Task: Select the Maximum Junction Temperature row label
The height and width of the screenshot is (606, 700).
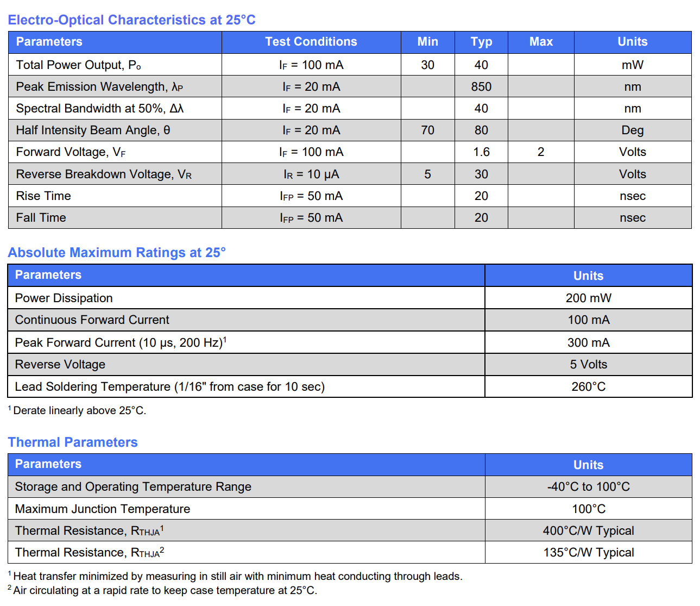Action: click(103, 509)
